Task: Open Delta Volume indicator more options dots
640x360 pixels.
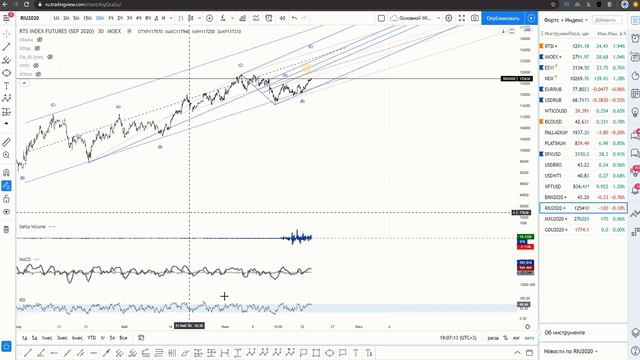Action: click(52, 227)
